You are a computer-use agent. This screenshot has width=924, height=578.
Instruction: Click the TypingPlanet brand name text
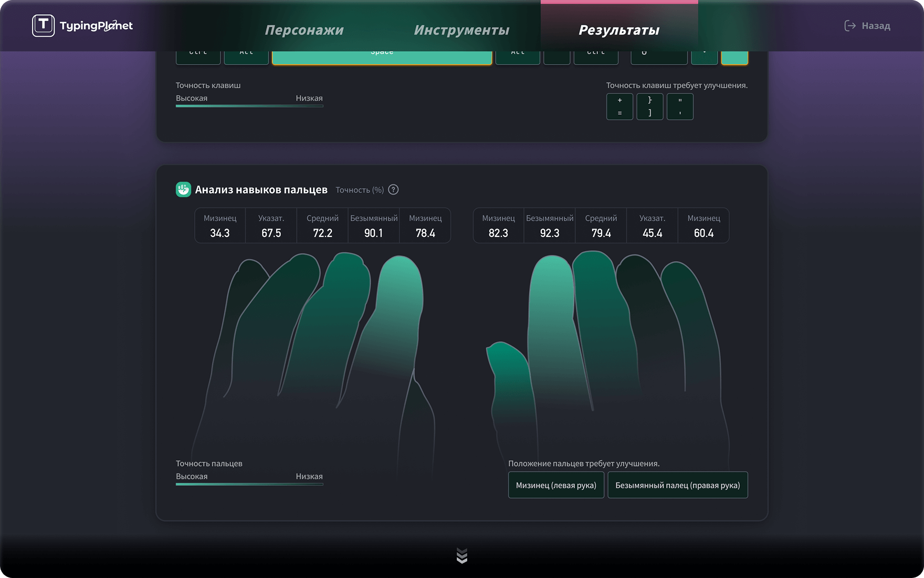point(96,26)
